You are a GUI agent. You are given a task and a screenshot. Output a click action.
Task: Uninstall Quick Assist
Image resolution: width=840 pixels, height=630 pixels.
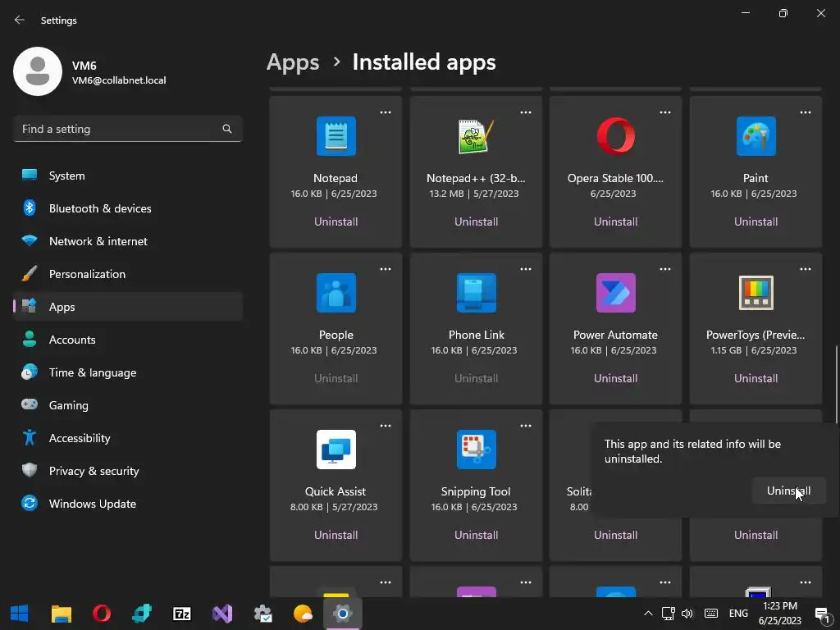[336, 535]
